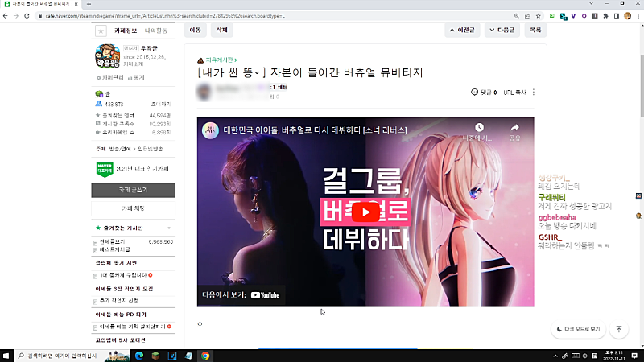Open the 통계 statistics link
This screenshot has width=644, height=362.
(x=136, y=77)
